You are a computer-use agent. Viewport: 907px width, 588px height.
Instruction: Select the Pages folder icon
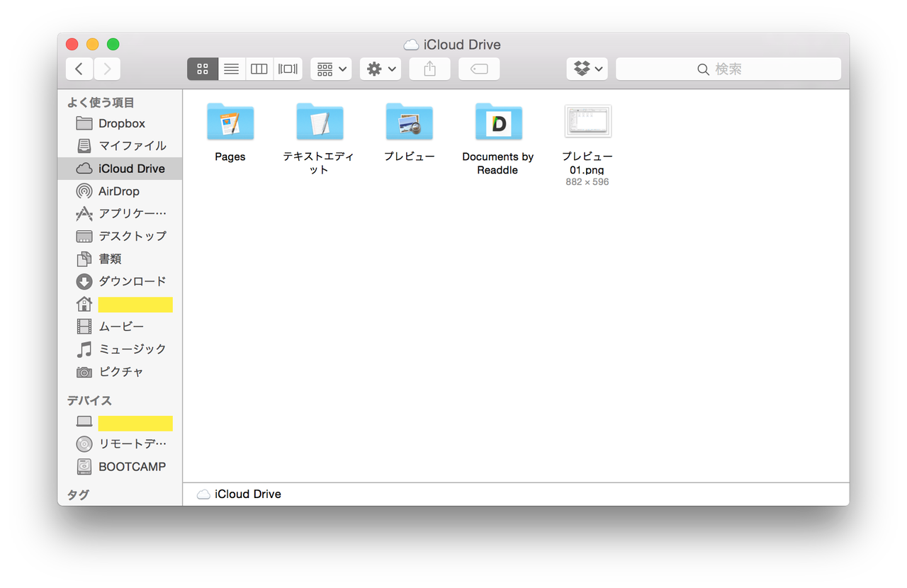230,122
